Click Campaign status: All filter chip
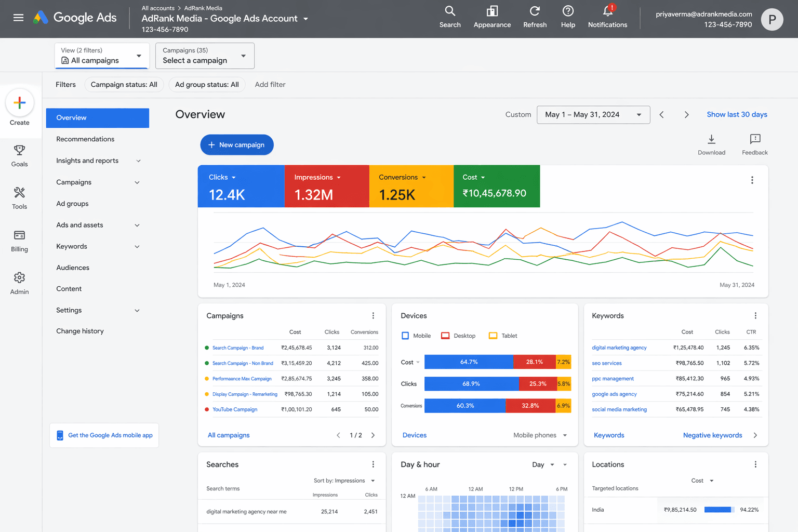The image size is (798, 532). point(124,85)
